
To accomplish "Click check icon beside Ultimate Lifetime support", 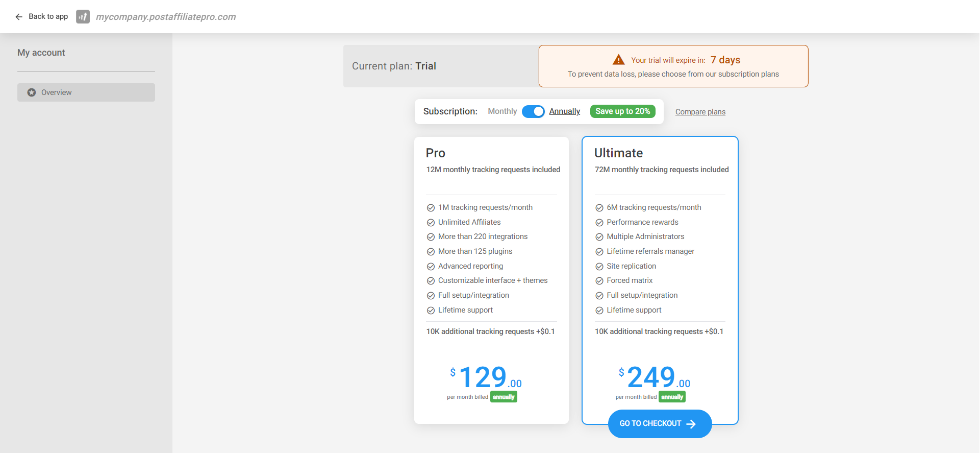I will pyautogui.click(x=599, y=311).
